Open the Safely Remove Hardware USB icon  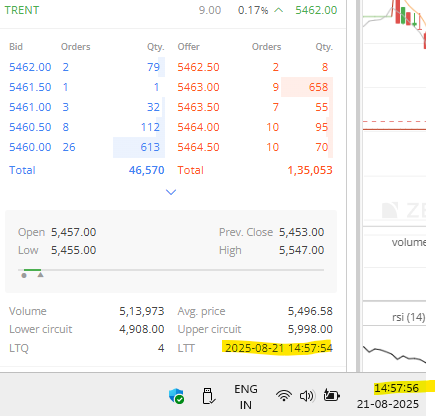(209, 396)
